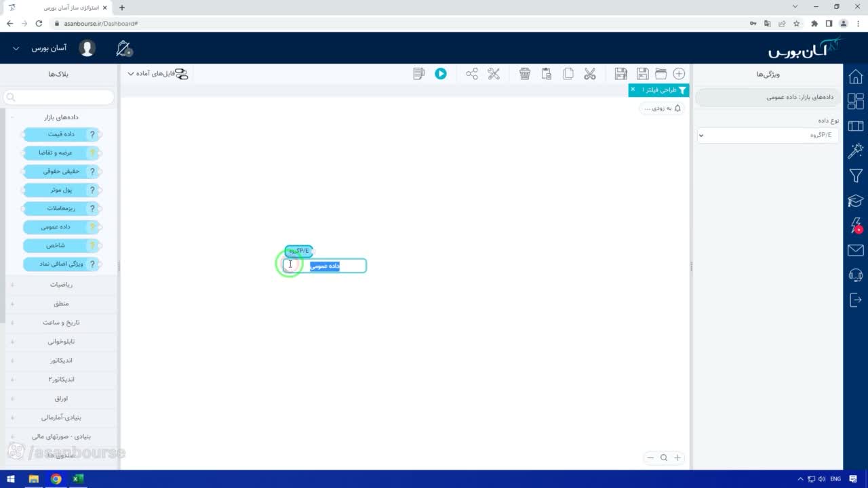The height and width of the screenshot is (488, 868).
Task: Open the نوع داده dropdown showing P/E
Action: (768, 135)
